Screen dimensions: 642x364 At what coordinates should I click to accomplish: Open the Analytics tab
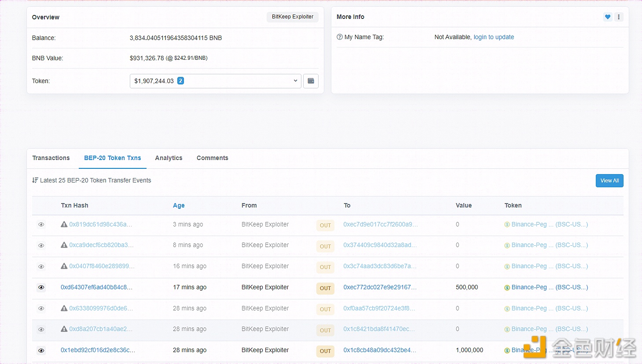click(x=169, y=158)
